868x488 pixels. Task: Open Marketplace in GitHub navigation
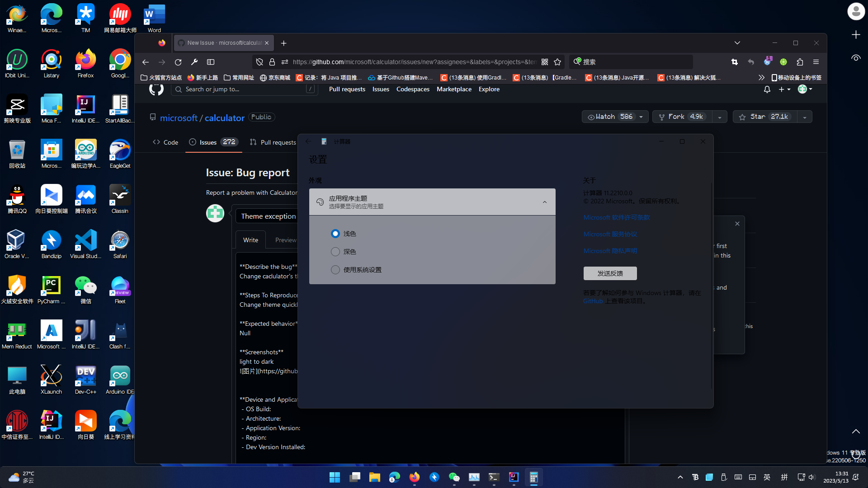(x=454, y=89)
